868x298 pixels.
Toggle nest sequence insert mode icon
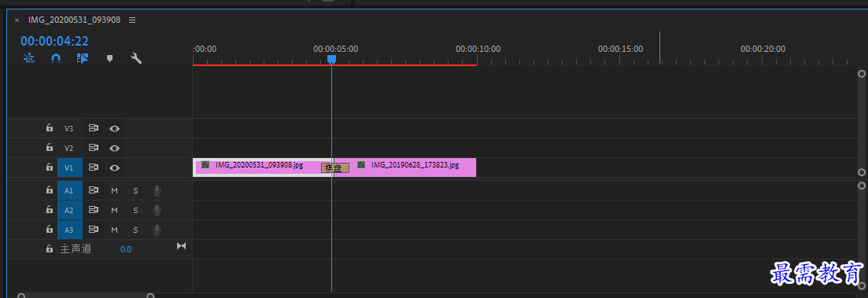tap(29, 58)
